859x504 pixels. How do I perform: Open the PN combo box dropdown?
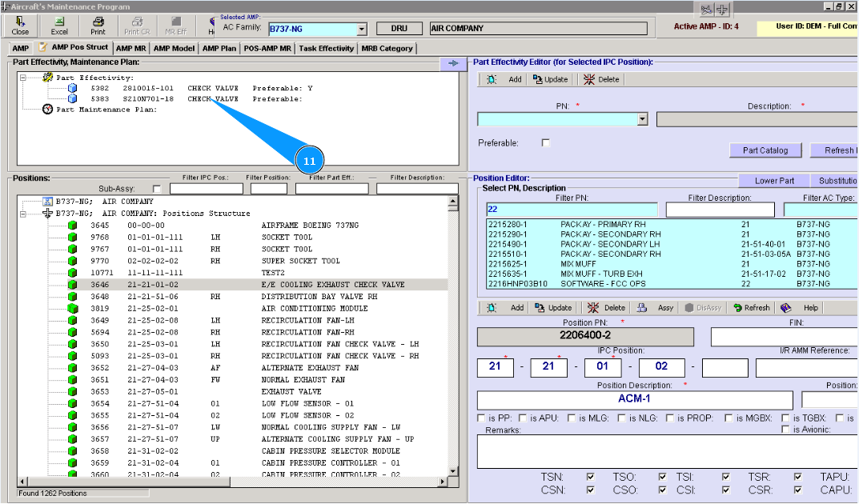642,120
